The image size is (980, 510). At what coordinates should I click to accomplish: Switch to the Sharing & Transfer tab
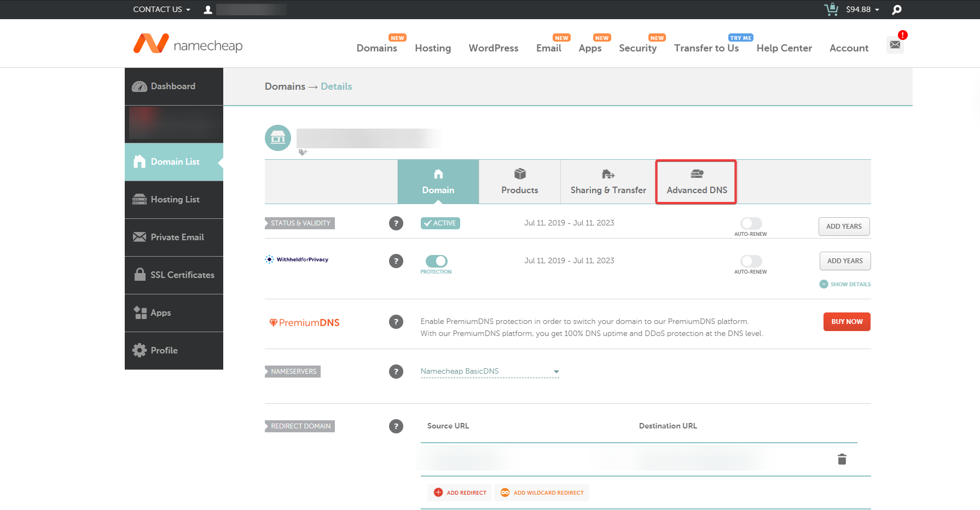[608, 182]
